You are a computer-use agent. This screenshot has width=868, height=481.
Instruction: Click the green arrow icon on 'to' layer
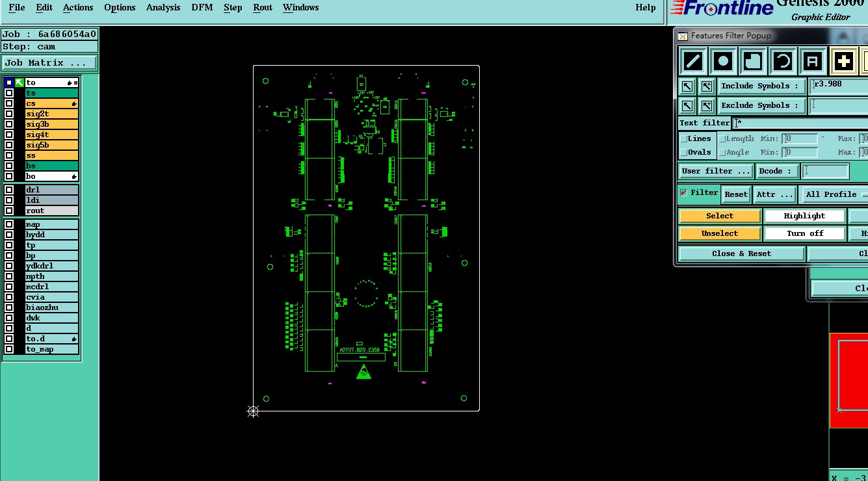pyautogui.click(x=20, y=83)
